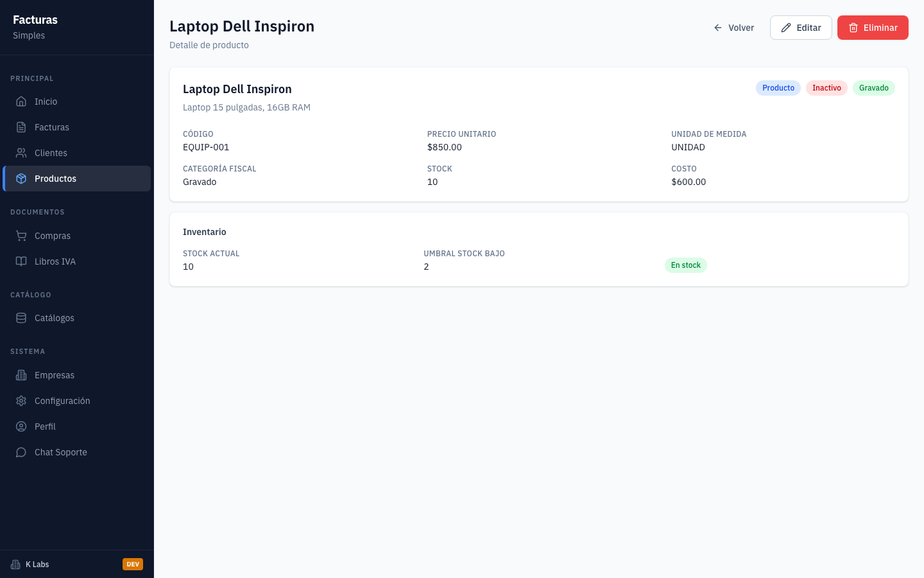
Task: Click the product code EQUIP-001
Action: (x=206, y=147)
